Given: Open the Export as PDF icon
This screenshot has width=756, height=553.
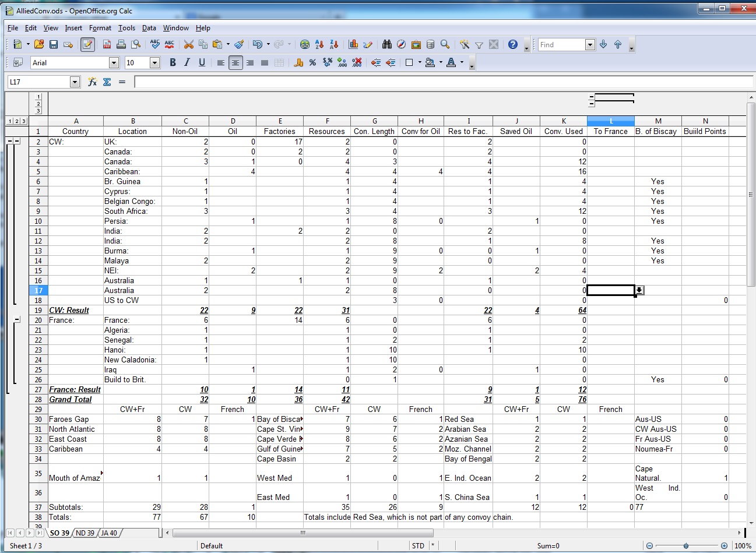Looking at the screenshot, I should (107, 44).
